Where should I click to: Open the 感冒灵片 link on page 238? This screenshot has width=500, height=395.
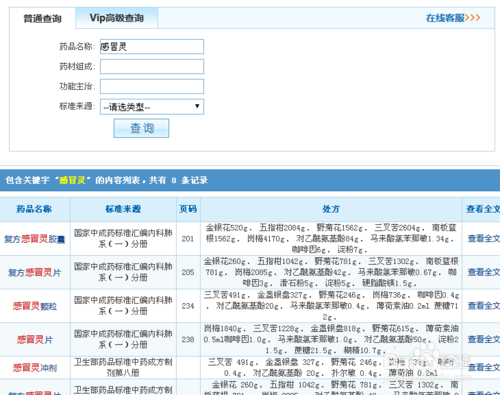click(35, 340)
